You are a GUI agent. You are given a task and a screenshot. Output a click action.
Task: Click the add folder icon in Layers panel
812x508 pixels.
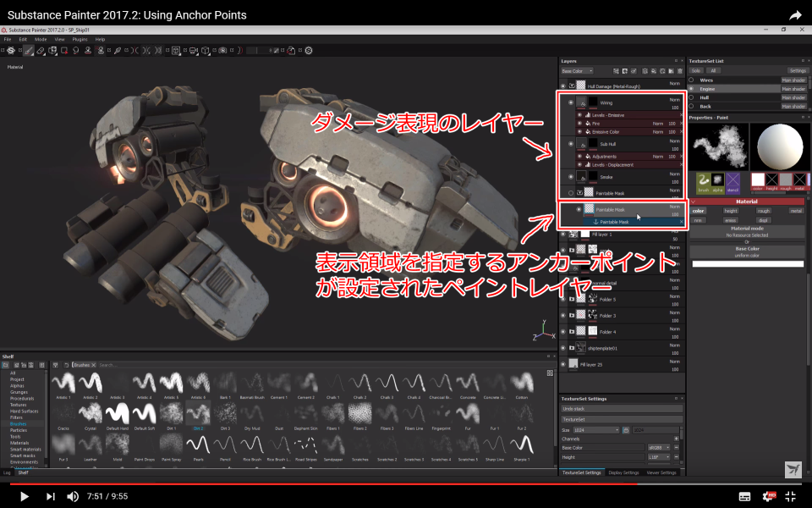pyautogui.click(x=671, y=71)
